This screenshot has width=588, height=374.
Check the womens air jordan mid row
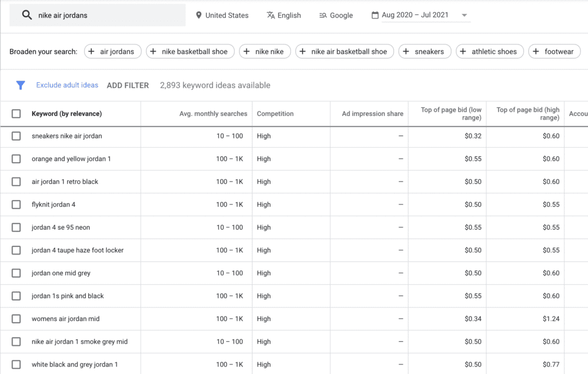point(16,319)
